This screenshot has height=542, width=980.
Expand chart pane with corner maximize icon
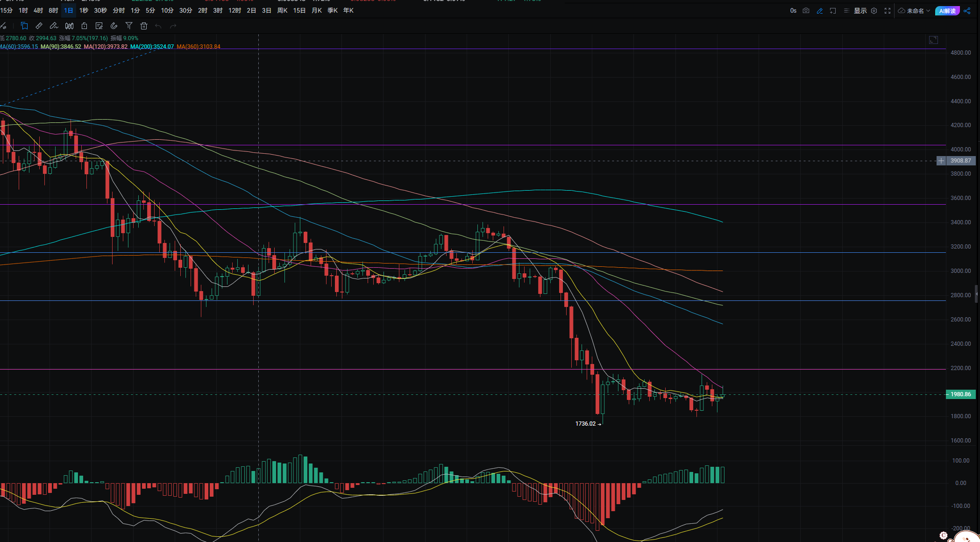933,40
